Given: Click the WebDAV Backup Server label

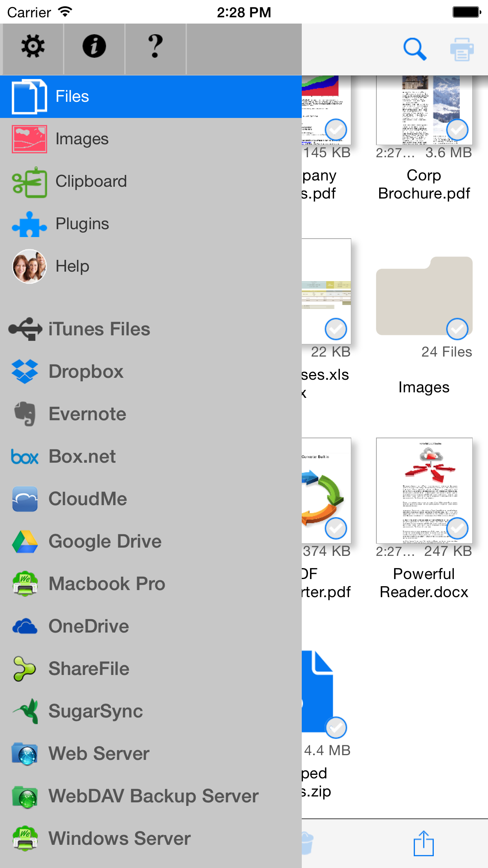Looking at the screenshot, I should pyautogui.click(x=154, y=796).
